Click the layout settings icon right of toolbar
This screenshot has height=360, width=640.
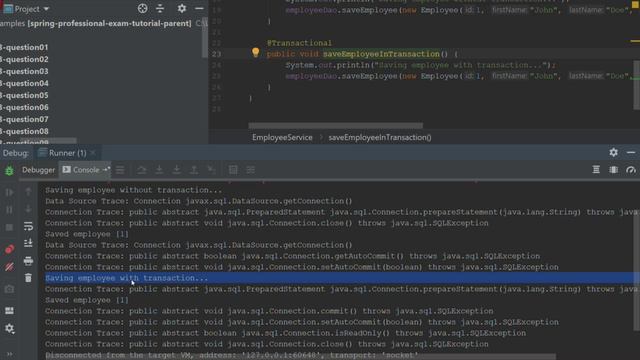pyautogui.click(x=596, y=170)
